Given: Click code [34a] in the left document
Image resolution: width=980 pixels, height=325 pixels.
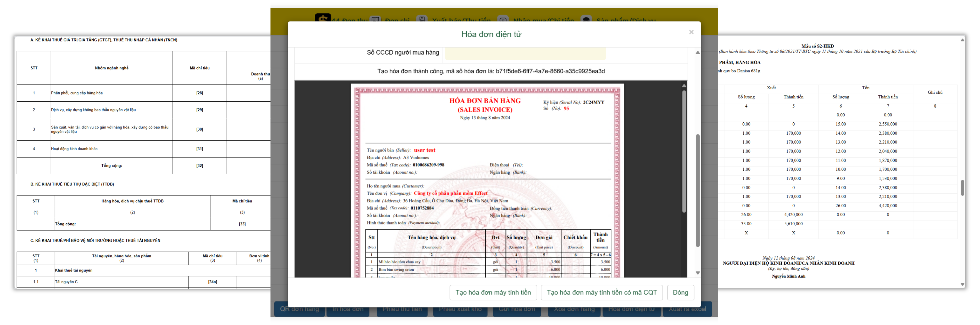Looking at the screenshot, I should [212, 282].
